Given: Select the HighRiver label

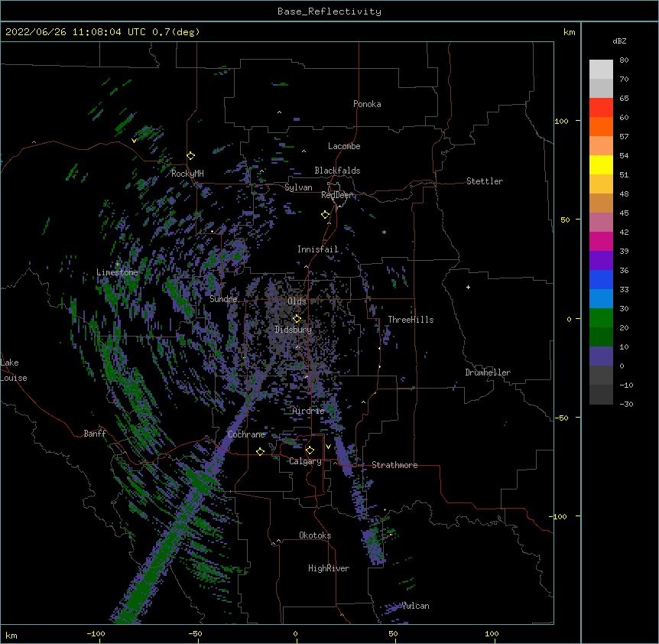Looking at the screenshot, I should (x=329, y=568).
